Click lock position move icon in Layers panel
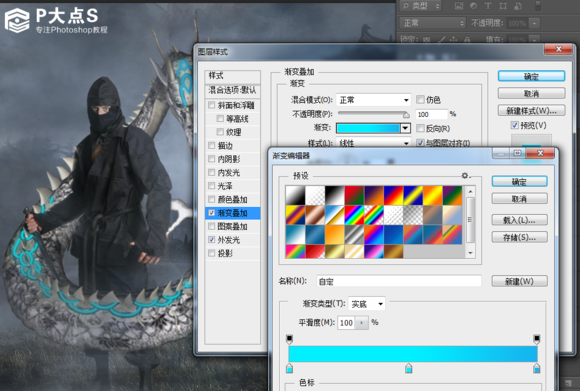580x391 pixels. click(454, 39)
